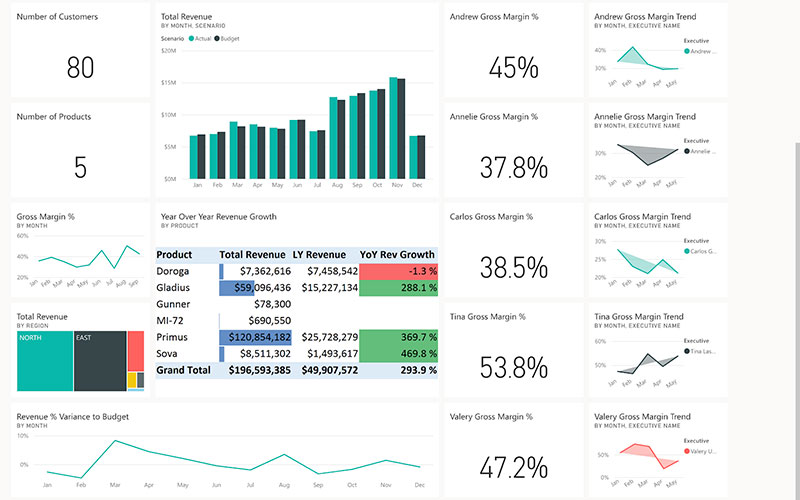
Task: Select the Valery executive legend dot
Action: 687,451
